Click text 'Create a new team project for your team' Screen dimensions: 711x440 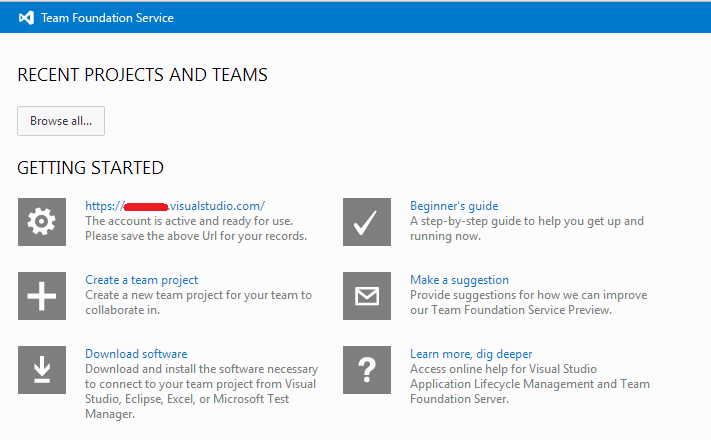(192, 295)
